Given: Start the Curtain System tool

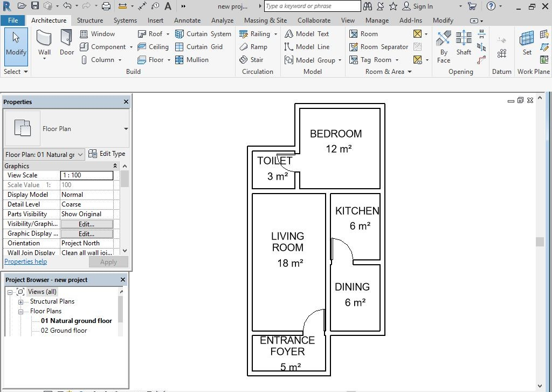Looking at the screenshot, I should 203,34.
